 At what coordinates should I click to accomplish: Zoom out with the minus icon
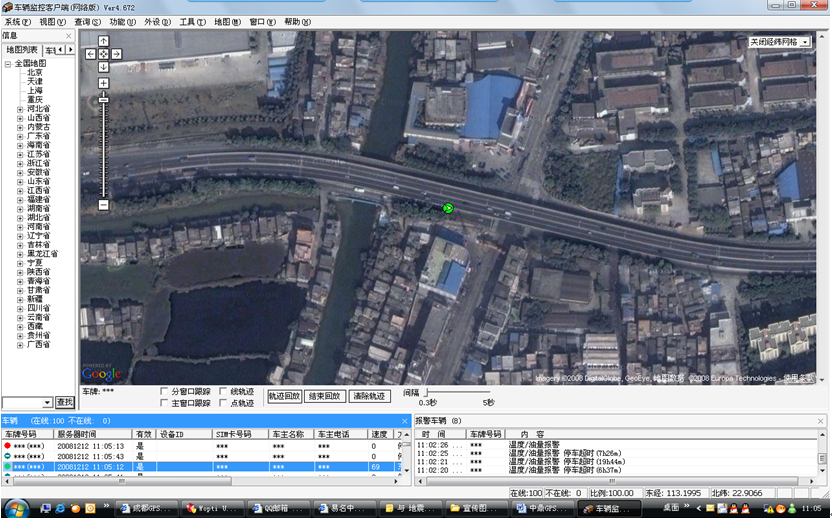103,205
